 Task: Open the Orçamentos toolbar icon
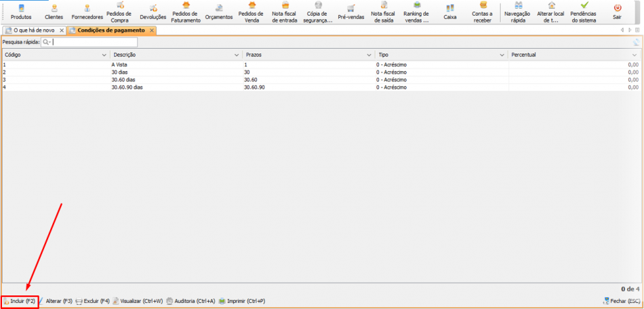click(218, 12)
